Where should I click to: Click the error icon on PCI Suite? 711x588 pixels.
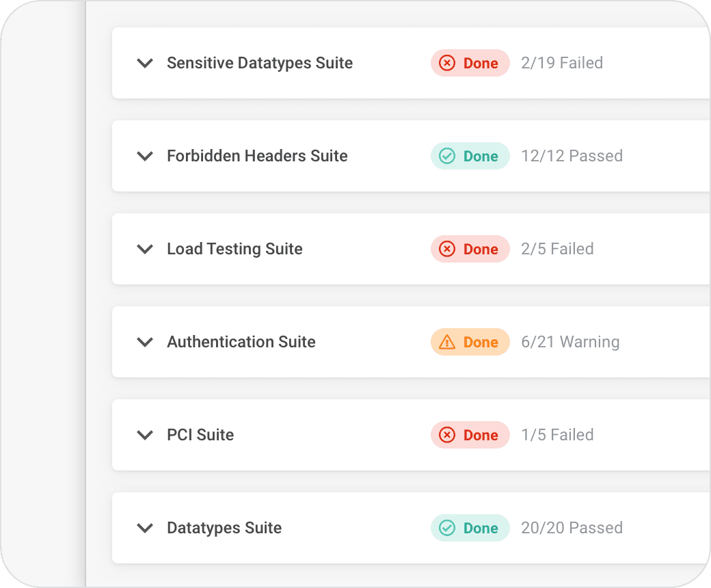coord(446,435)
